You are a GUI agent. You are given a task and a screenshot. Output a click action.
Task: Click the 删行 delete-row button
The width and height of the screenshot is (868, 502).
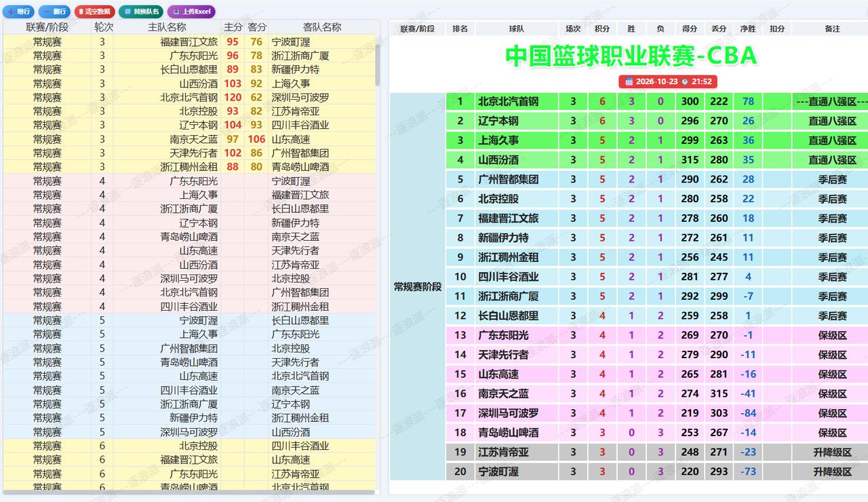[55, 12]
